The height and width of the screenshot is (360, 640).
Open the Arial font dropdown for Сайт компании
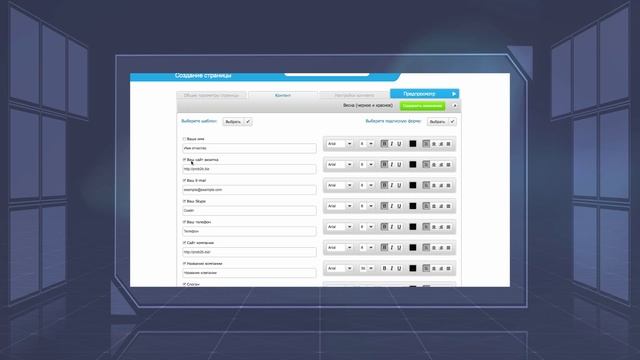tap(340, 248)
